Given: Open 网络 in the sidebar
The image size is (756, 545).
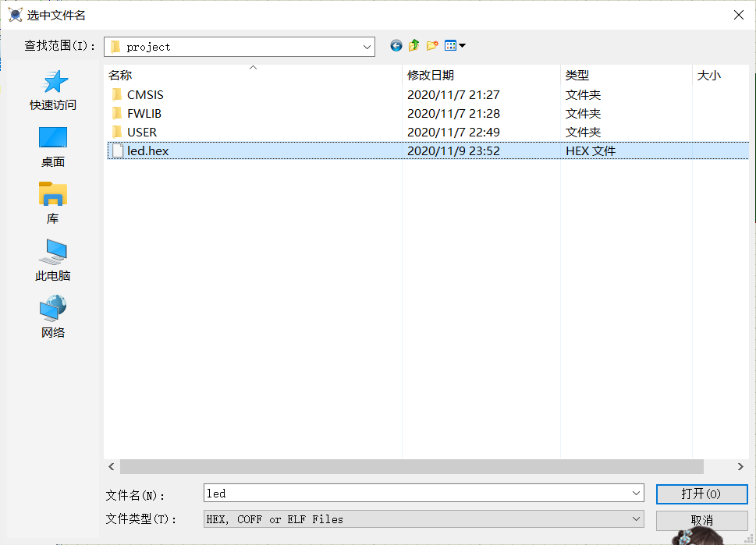Looking at the screenshot, I should click(53, 317).
